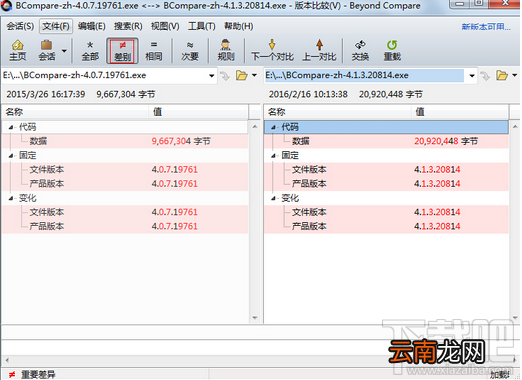This screenshot has height=380, width=522.
Task: Click bottom horizontal scrollbar left arrow
Action: pyautogui.click(x=7, y=360)
